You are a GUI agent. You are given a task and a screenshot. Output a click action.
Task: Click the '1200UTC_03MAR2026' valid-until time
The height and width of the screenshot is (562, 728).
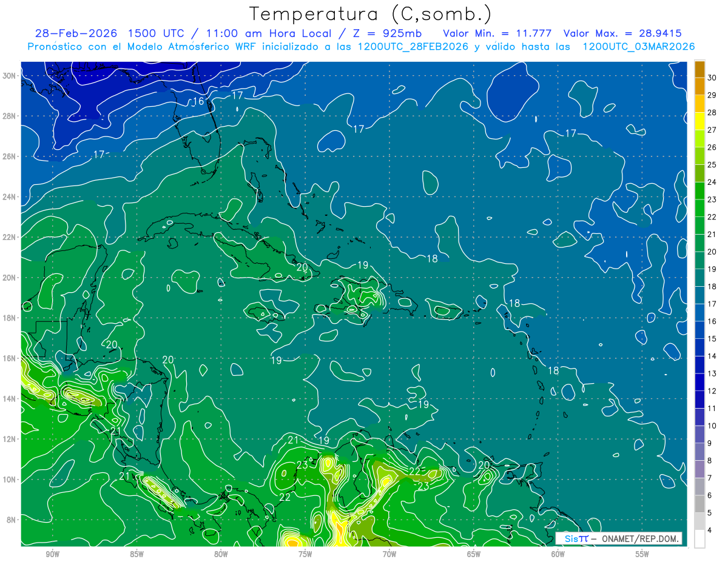coord(638,47)
